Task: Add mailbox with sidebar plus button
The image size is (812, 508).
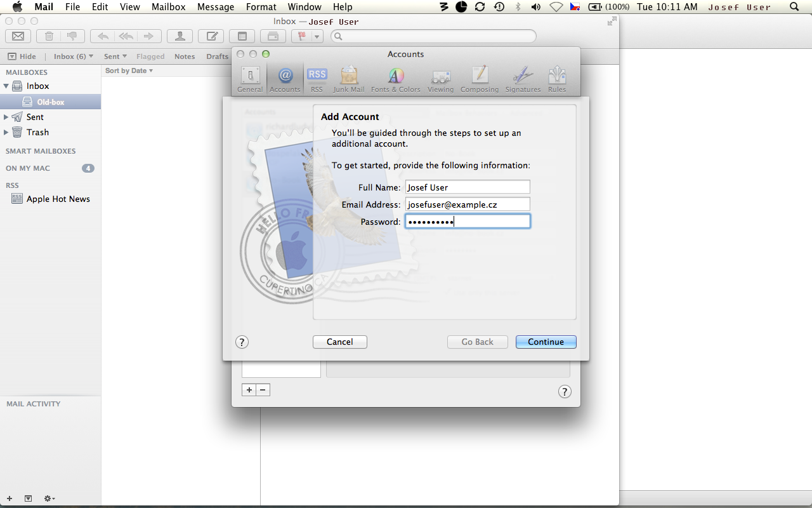Action: (9, 498)
